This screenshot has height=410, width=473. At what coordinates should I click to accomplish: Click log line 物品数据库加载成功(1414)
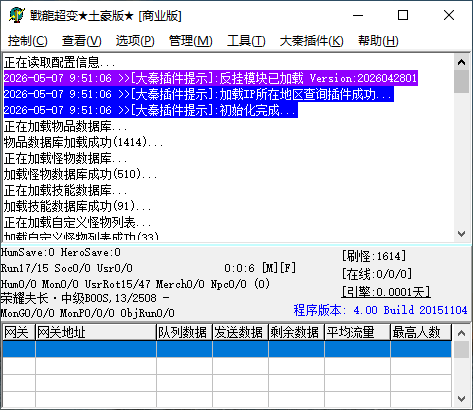pos(83,142)
